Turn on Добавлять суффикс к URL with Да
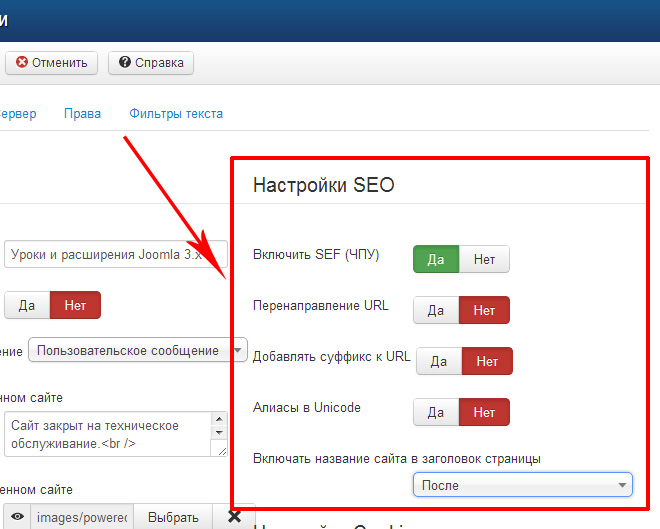 [439, 361]
